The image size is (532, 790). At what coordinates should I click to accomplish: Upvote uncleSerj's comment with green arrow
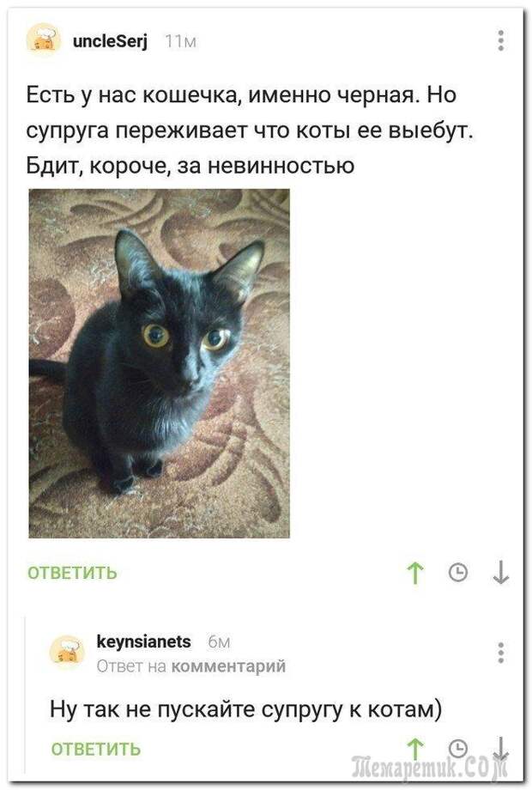[x=415, y=573]
